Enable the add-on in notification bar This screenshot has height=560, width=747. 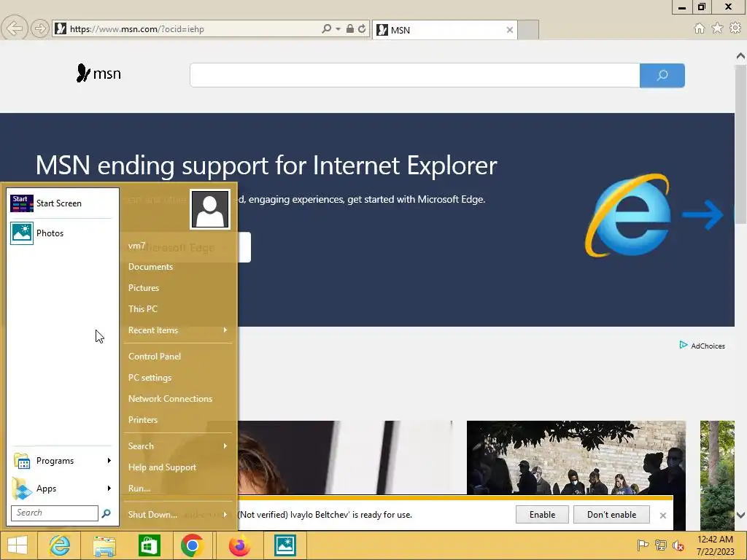(542, 515)
